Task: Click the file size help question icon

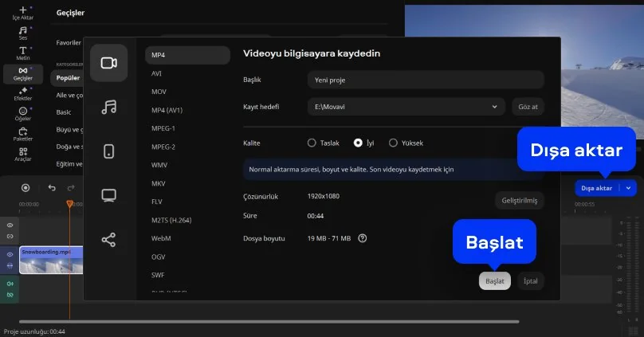Action: tap(362, 238)
